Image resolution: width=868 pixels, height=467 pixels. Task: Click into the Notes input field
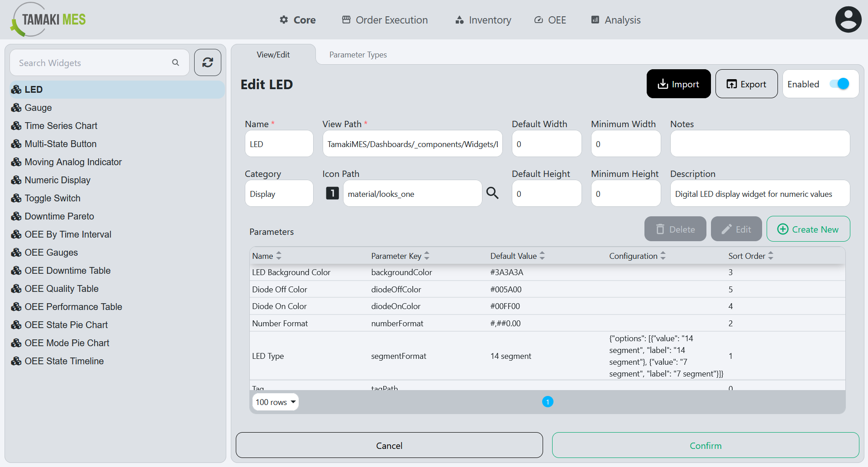click(x=759, y=144)
